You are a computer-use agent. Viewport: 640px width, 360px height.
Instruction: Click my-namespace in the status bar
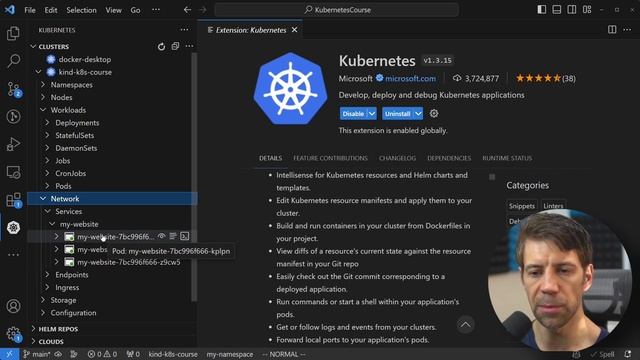pos(230,354)
